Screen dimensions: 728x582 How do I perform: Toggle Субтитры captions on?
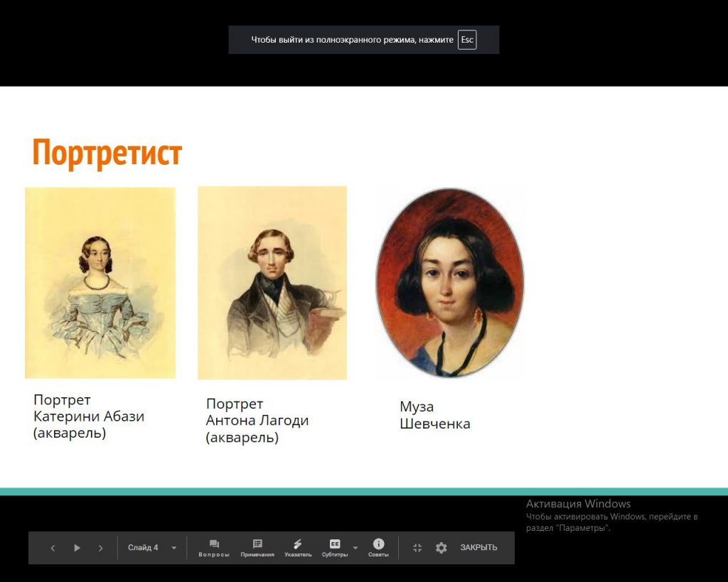334,548
